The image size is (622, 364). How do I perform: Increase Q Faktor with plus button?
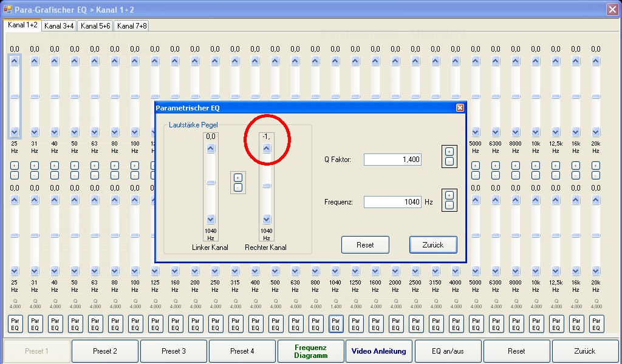tap(449, 152)
